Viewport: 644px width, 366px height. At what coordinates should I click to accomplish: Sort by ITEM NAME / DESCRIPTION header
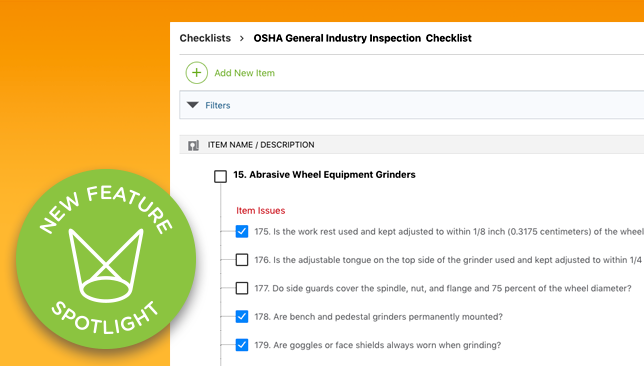click(x=261, y=145)
